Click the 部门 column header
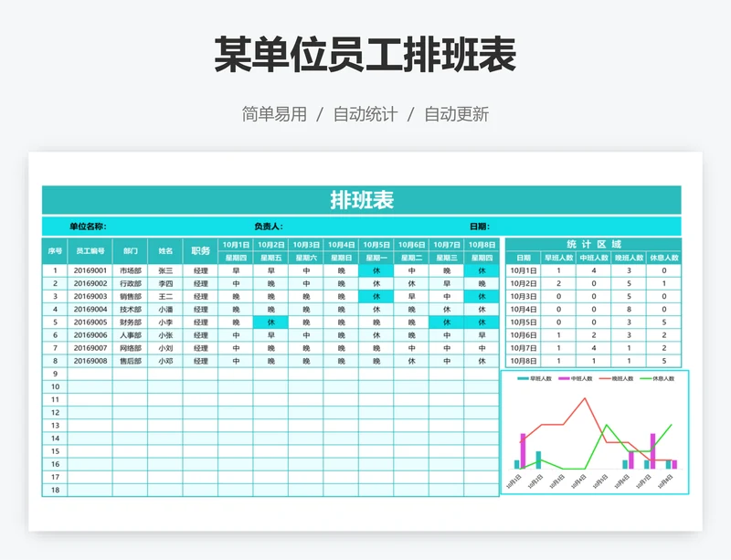Image resolution: width=731 pixels, height=560 pixels. pyautogui.click(x=130, y=251)
